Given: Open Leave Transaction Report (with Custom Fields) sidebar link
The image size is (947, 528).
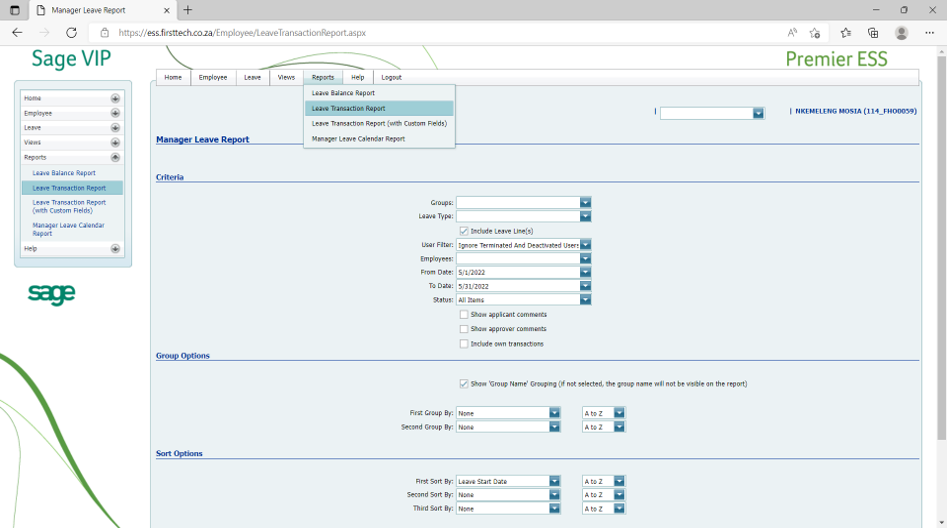Looking at the screenshot, I should [x=69, y=206].
